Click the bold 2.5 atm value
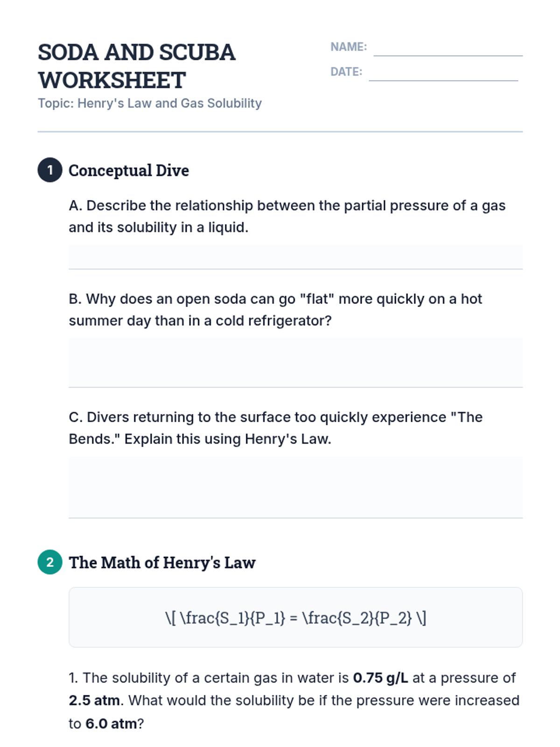The height and width of the screenshot is (747, 560). tap(94, 700)
